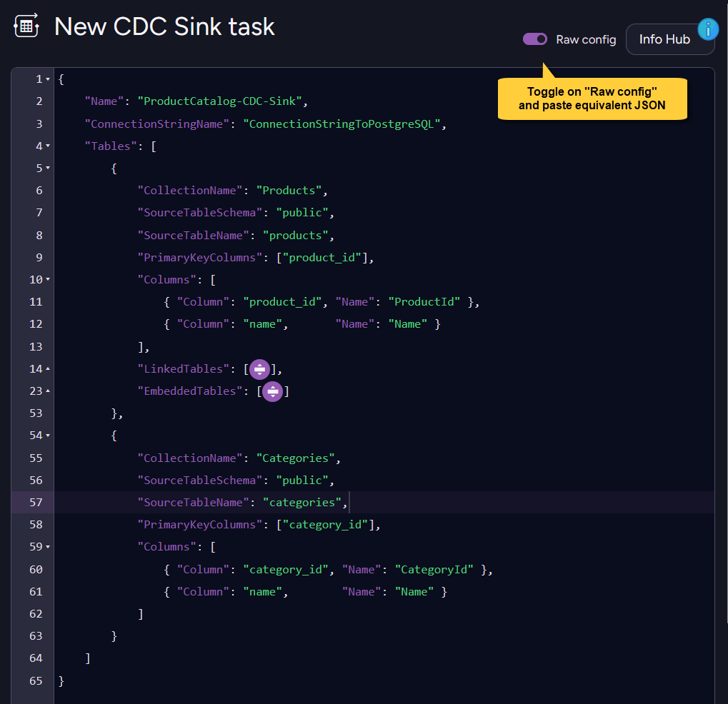Click the "CategoryId" name value
The height and width of the screenshot is (704, 728).
click(x=434, y=570)
